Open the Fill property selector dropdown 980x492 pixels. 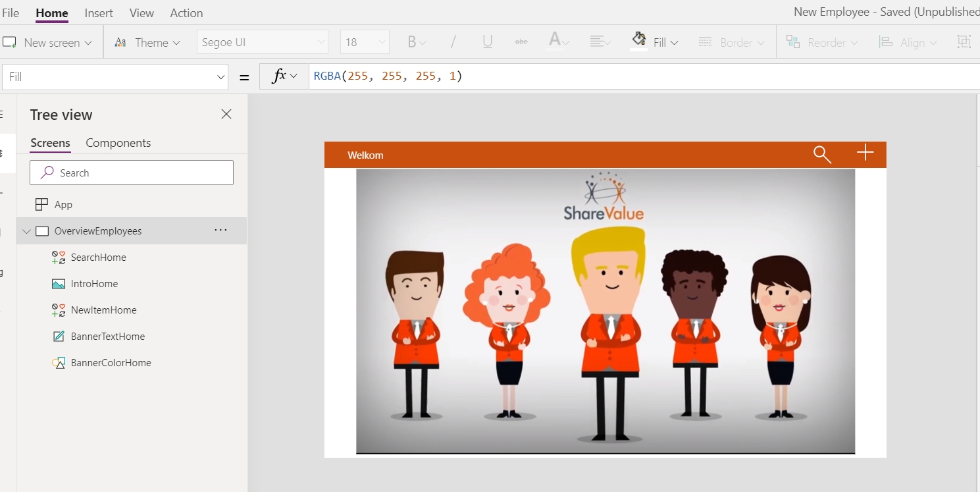tap(115, 77)
